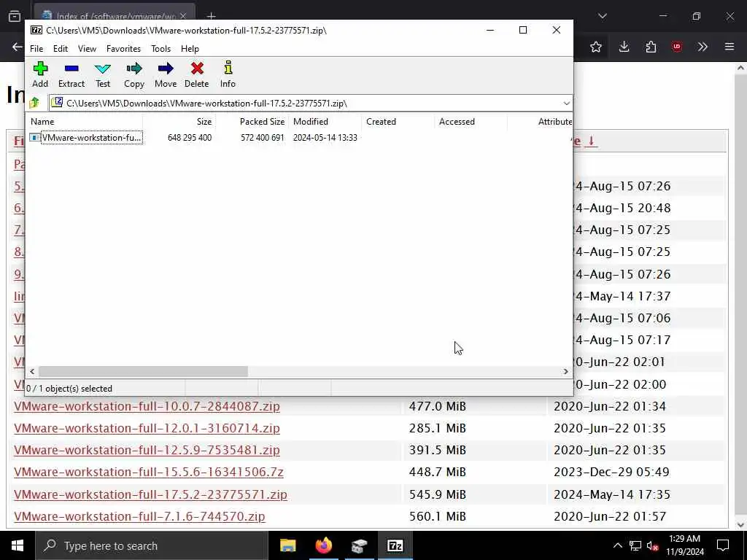Click the 648 295 400 size value

click(190, 138)
